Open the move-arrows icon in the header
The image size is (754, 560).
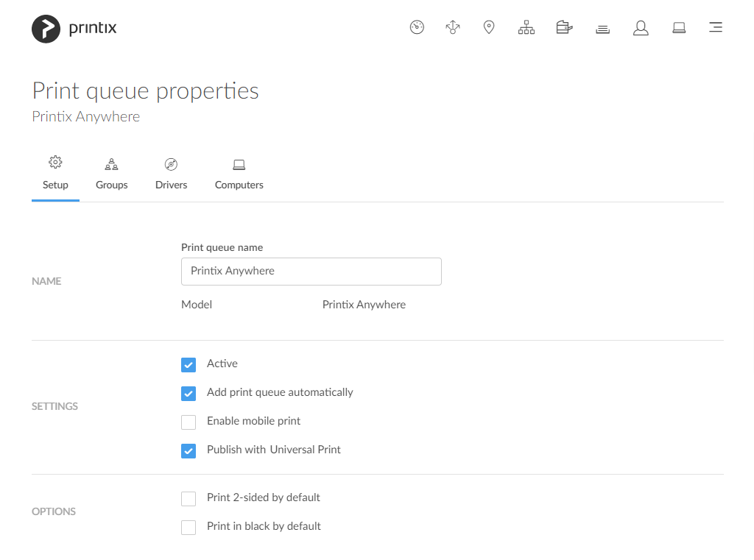pos(453,27)
